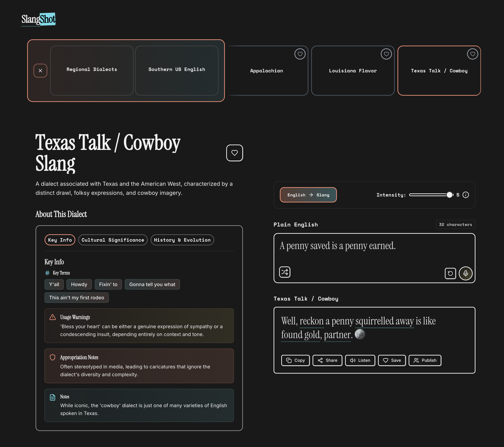
Task: Favorite the Appalachian dialect card heart
Action: tap(300, 54)
